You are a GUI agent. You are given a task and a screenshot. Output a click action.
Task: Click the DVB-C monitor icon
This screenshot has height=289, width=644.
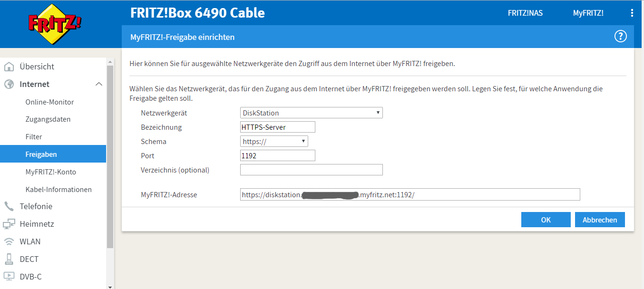tap(9, 276)
